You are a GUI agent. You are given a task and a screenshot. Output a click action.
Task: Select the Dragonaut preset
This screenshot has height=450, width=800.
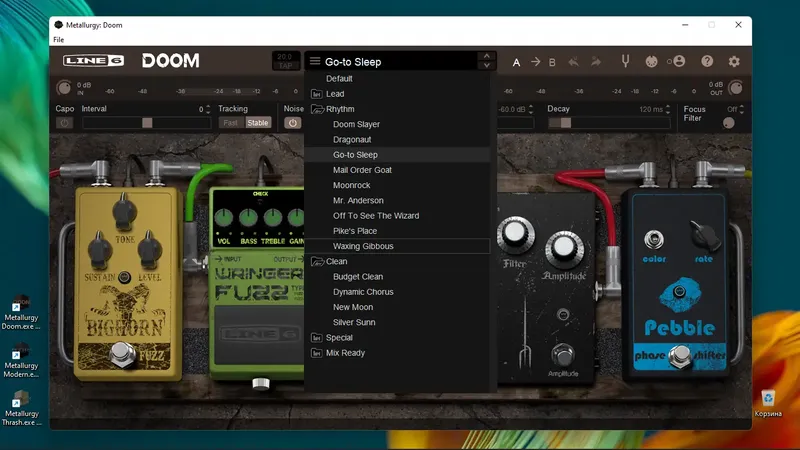(398, 140)
